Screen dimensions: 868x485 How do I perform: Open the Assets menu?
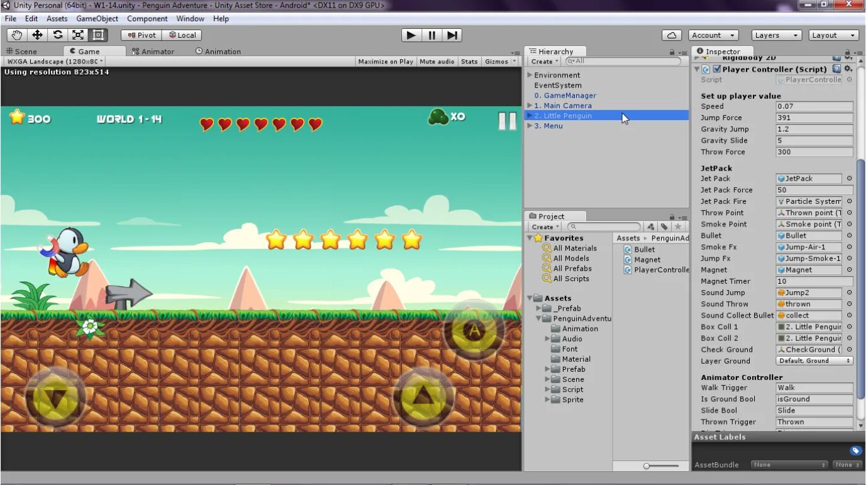tap(57, 19)
